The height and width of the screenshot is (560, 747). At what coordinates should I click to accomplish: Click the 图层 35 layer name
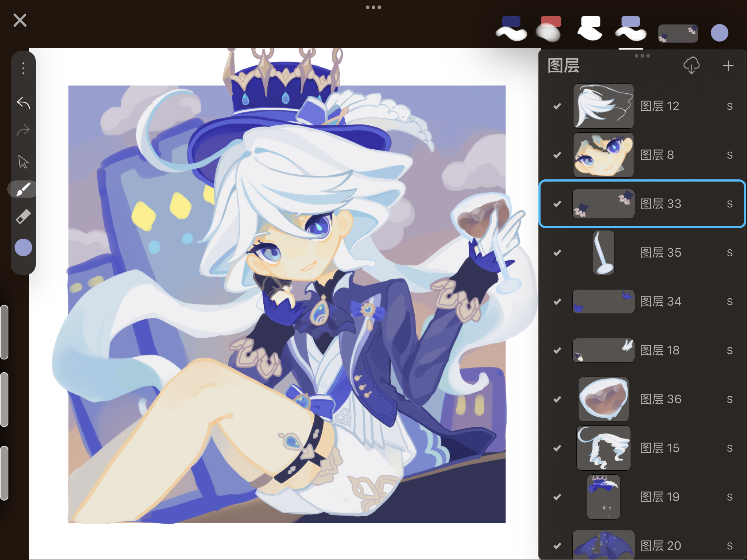[x=661, y=253]
